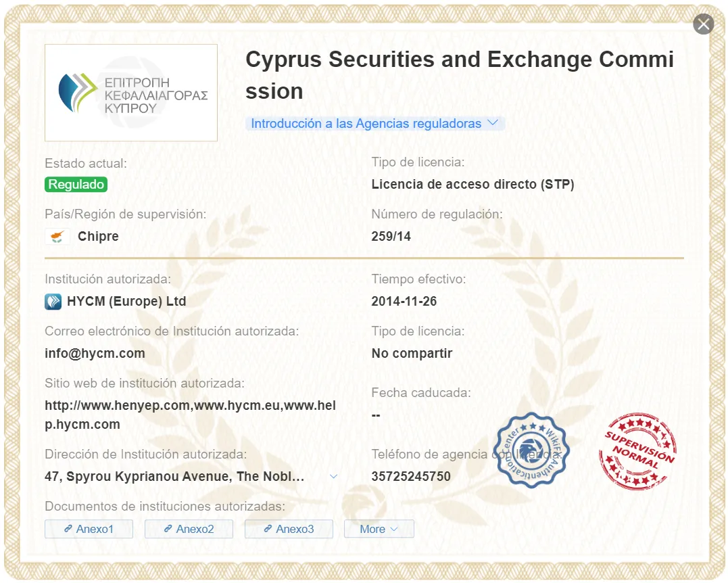Click the link icon in Anexo3

[268, 529]
